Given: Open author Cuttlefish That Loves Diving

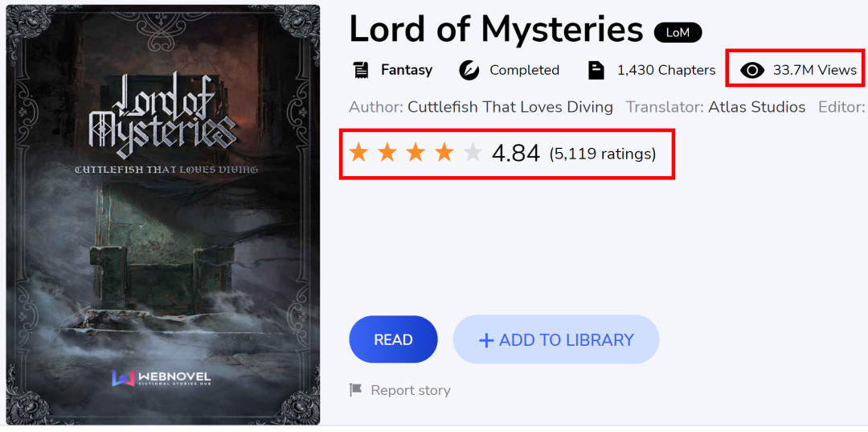Looking at the screenshot, I should (510, 107).
